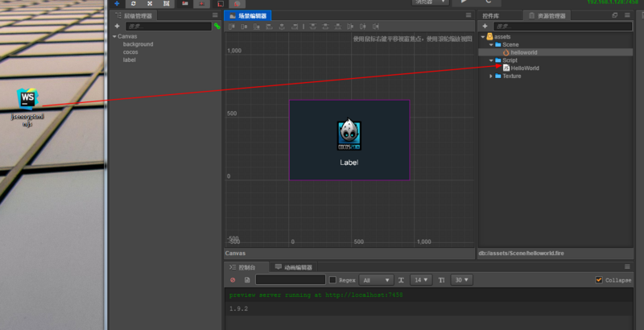The height and width of the screenshot is (330, 644).
Task: Click the Label text in the scene
Action: pos(349,163)
